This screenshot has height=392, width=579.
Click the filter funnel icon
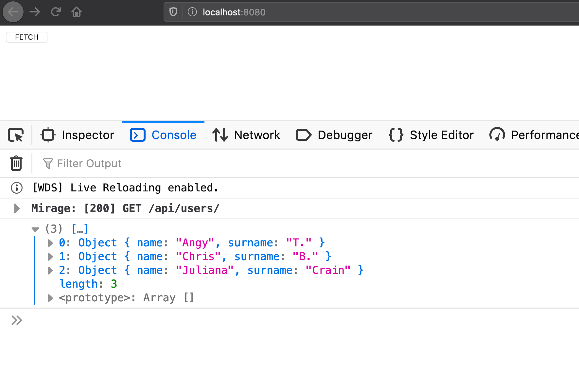[x=48, y=164]
